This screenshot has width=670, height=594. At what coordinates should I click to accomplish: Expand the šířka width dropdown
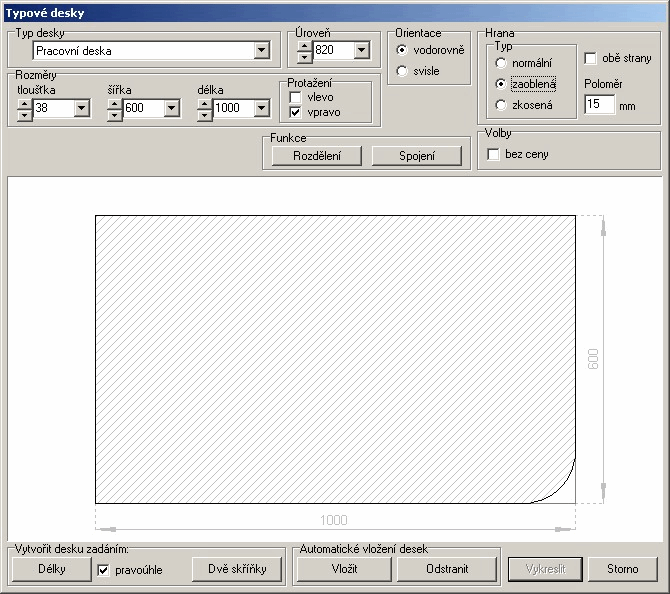(x=172, y=108)
